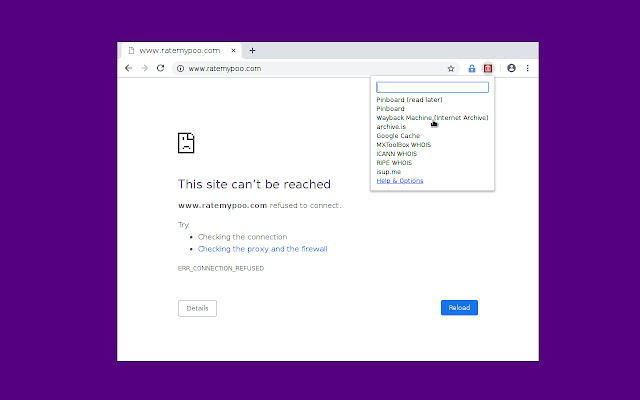
Task: Pick ICANN WHOIS option
Action: [397, 153]
